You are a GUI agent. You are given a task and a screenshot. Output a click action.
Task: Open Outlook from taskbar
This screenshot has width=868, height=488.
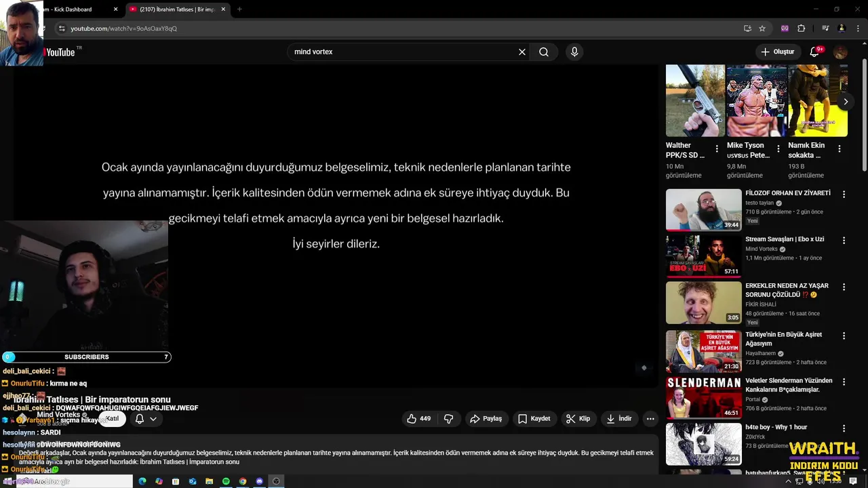click(x=193, y=481)
